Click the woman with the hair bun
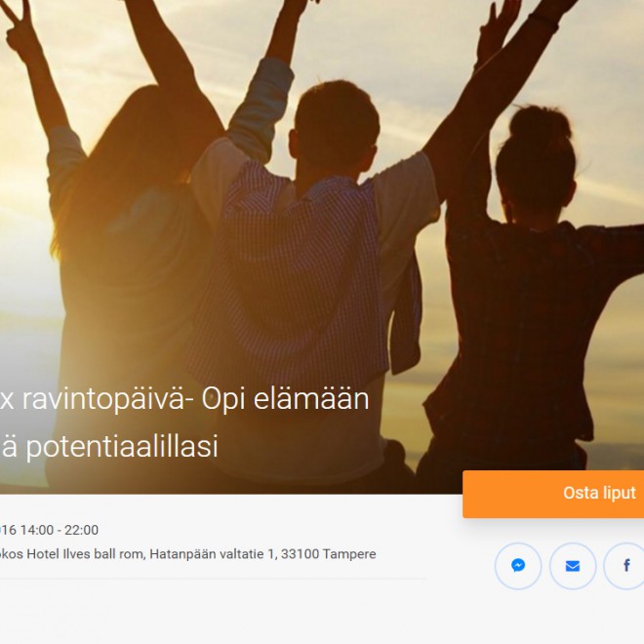 coord(534,288)
